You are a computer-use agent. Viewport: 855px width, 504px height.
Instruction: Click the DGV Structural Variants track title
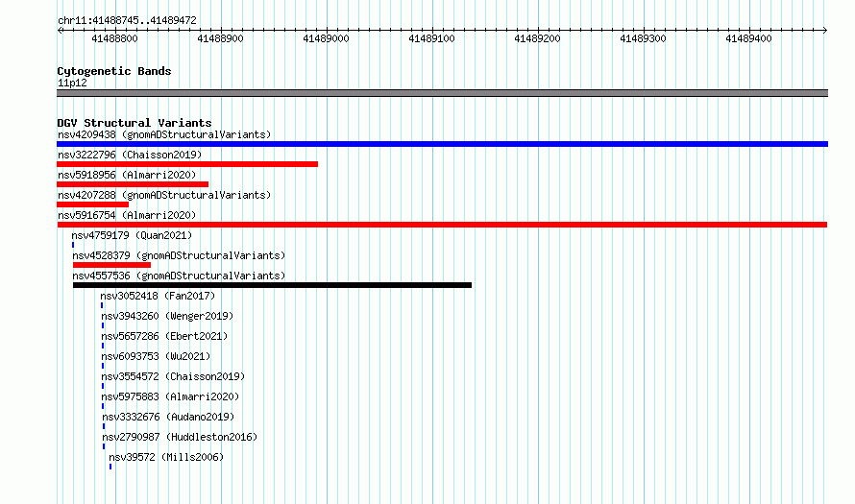click(134, 123)
